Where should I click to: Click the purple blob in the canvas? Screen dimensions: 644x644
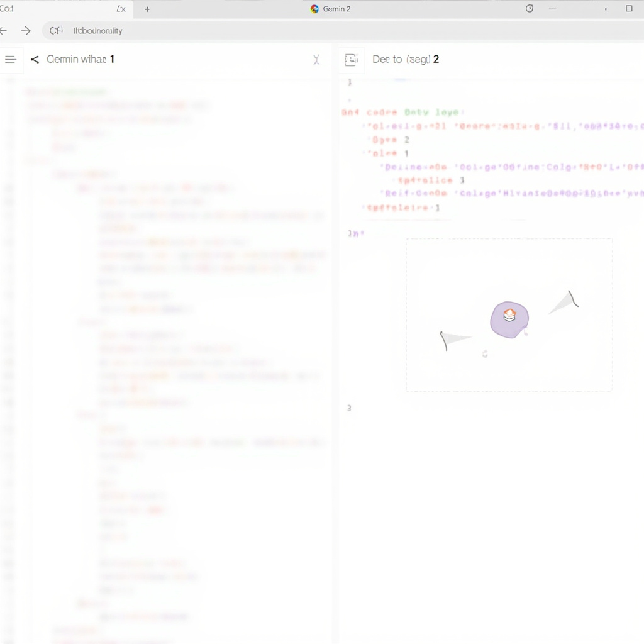point(509,320)
